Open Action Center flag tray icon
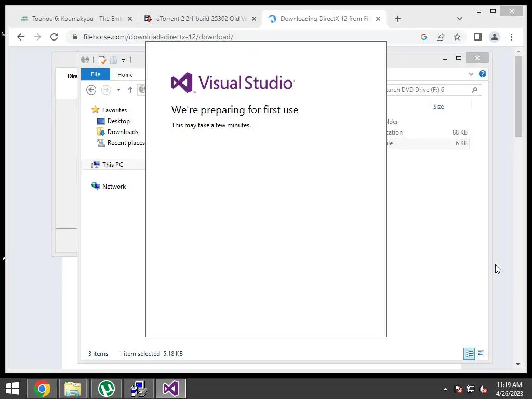 [458, 389]
